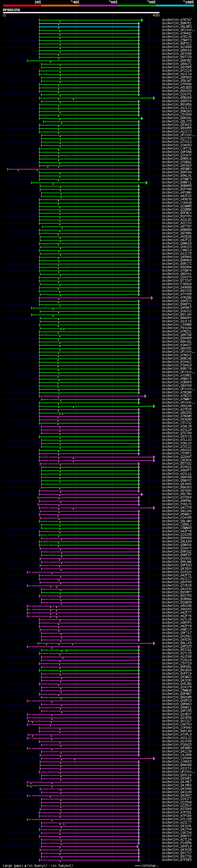Open hit UniRef100_A7R4Q2
197x868 pixels.
177,33
